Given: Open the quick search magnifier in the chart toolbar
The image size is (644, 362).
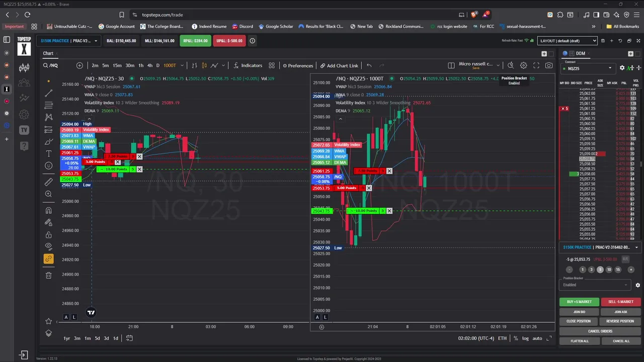Looking at the screenshot, I should [511, 65].
